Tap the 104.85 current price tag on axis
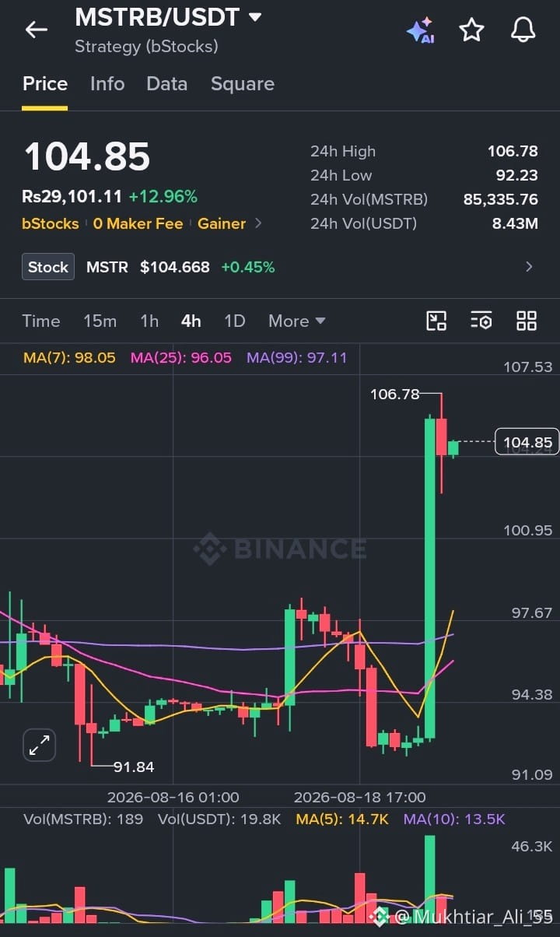This screenshot has width=560, height=937. click(x=527, y=442)
